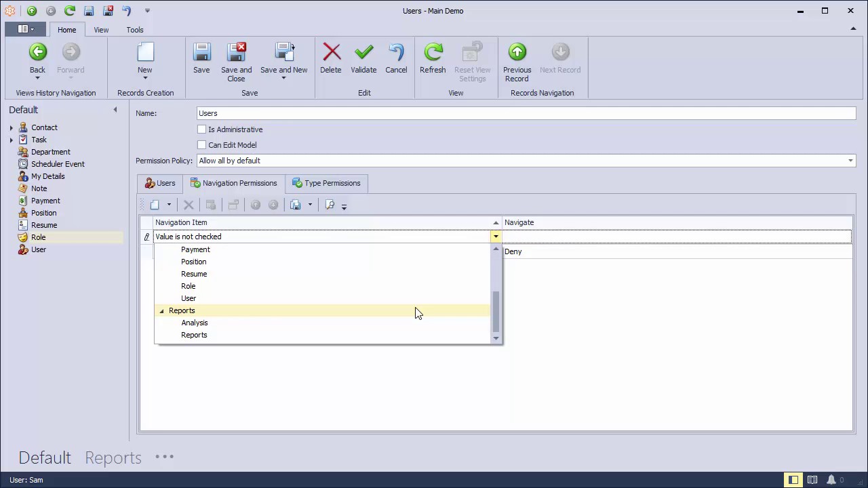Tick the Can Edit Model checkbox
The image size is (868, 488).
[201, 145]
